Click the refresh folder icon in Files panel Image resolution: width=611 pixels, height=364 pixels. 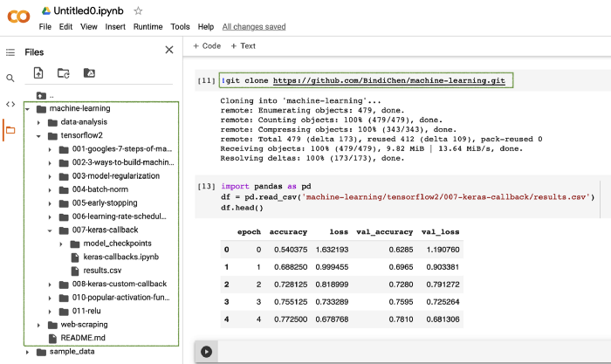coord(63,72)
